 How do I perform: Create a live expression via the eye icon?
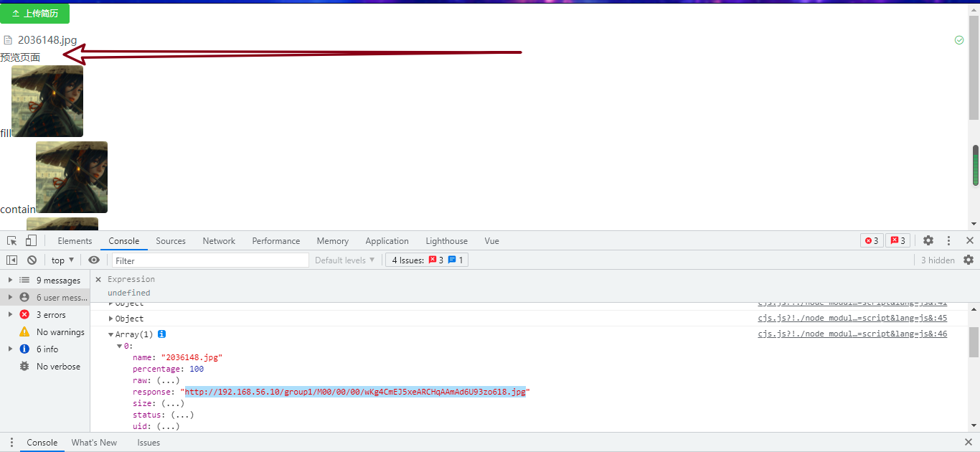point(94,260)
